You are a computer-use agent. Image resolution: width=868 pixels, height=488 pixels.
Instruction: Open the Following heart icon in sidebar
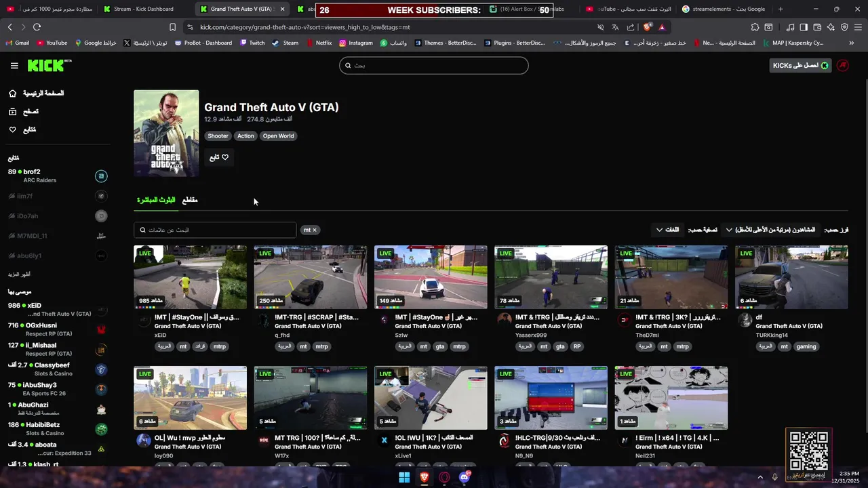pos(12,129)
